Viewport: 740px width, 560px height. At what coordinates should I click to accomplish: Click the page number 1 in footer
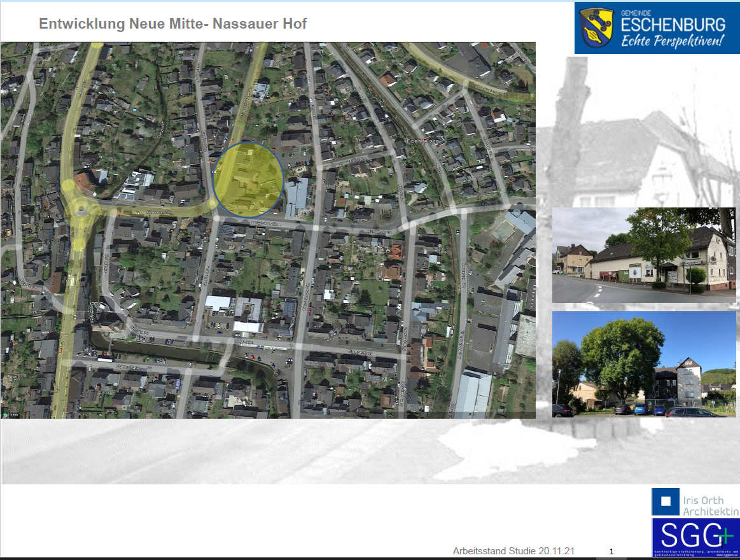click(611, 552)
